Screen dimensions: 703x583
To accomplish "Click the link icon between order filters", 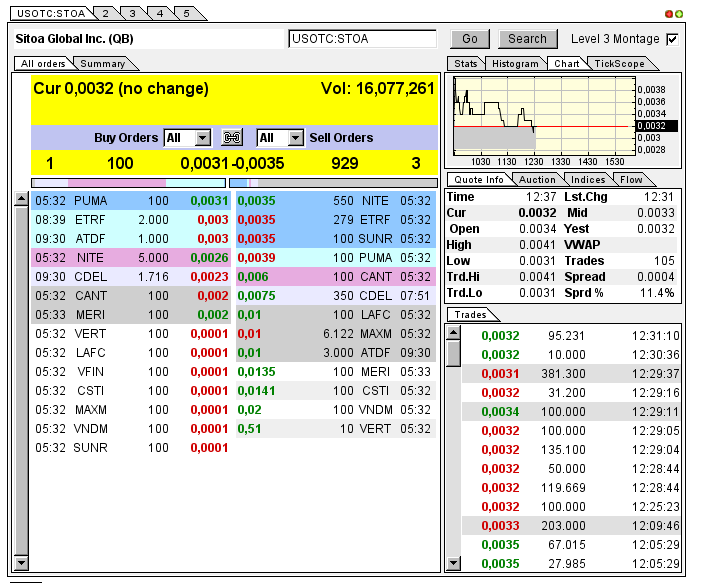I will coord(233,138).
